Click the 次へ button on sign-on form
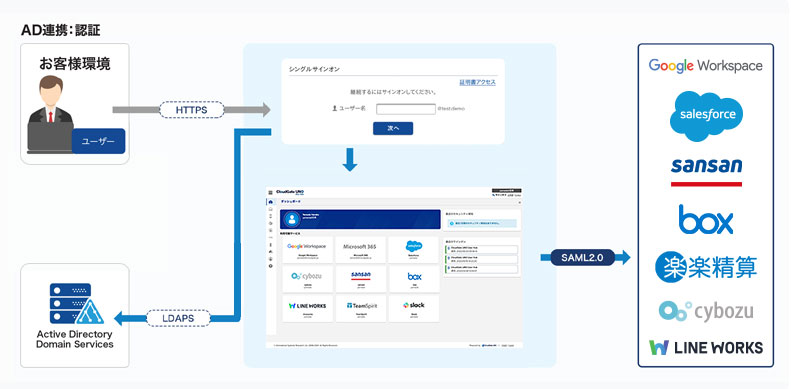The width and height of the screenshot is (791, 389). [393, 128]
